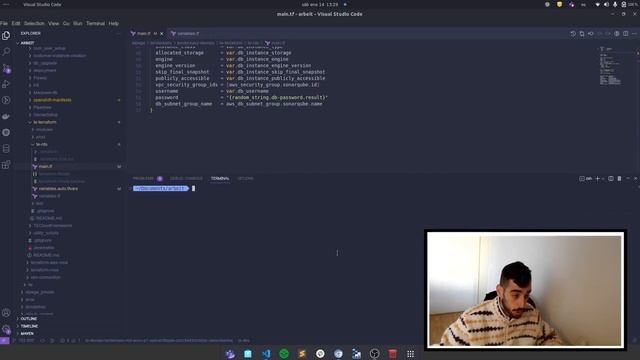
Task: Expand the MAVEN section
Action: 27,333
